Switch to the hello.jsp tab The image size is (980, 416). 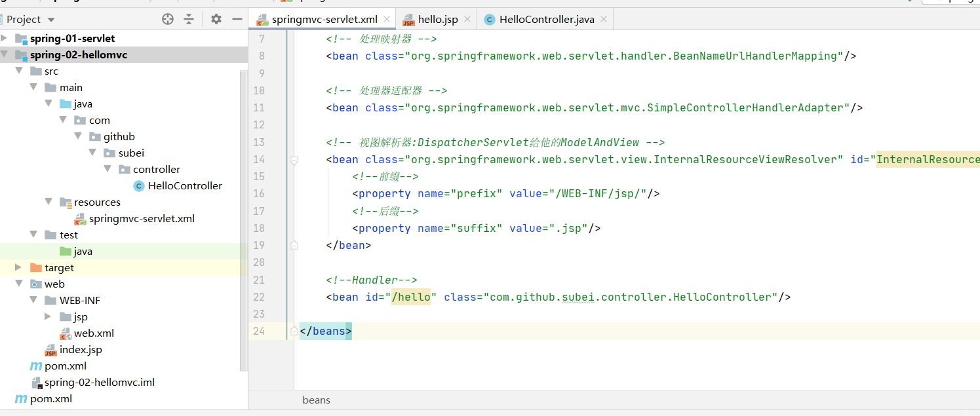437,20
